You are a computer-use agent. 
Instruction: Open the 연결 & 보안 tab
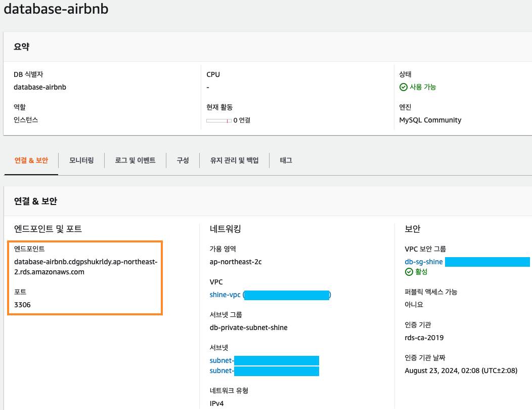tap(31, 160)
